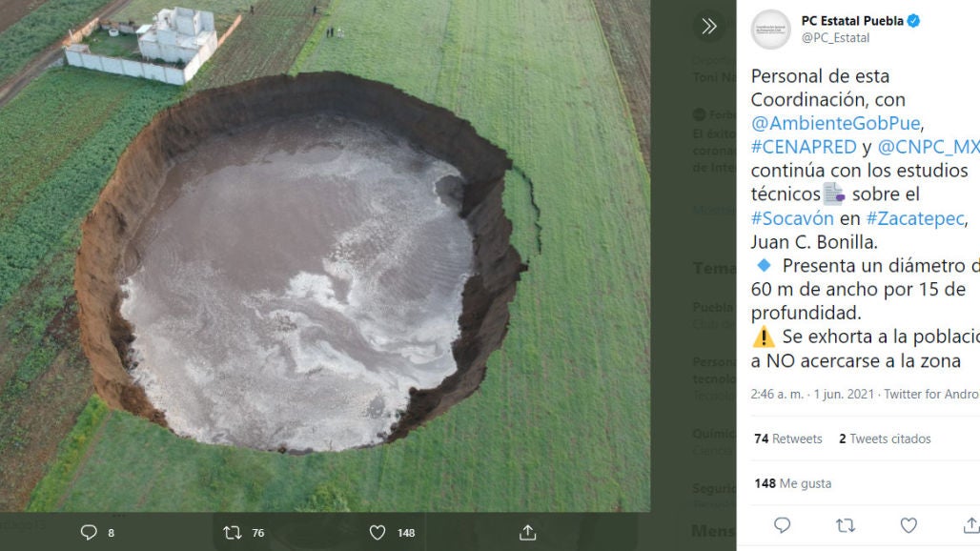
Task: Retweet using the icon below the photo
Action: (x=232, y=532)
